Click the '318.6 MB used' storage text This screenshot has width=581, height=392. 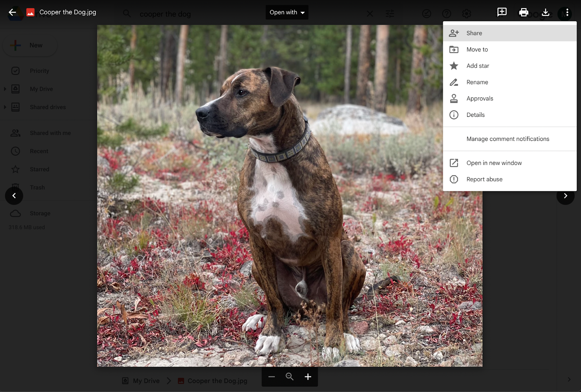tap(27, 227)
